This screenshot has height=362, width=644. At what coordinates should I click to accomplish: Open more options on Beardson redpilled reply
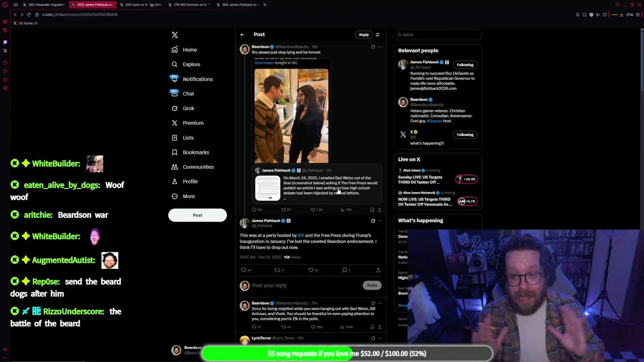pos(379,303)
